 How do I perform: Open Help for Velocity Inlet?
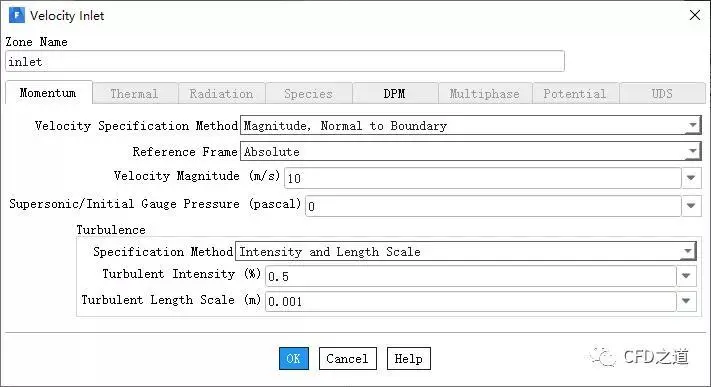[409, 358]
